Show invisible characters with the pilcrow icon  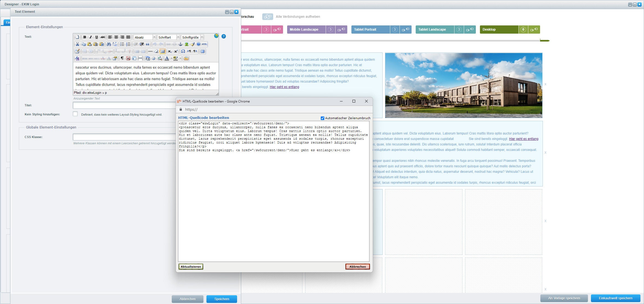click(122, 58)
